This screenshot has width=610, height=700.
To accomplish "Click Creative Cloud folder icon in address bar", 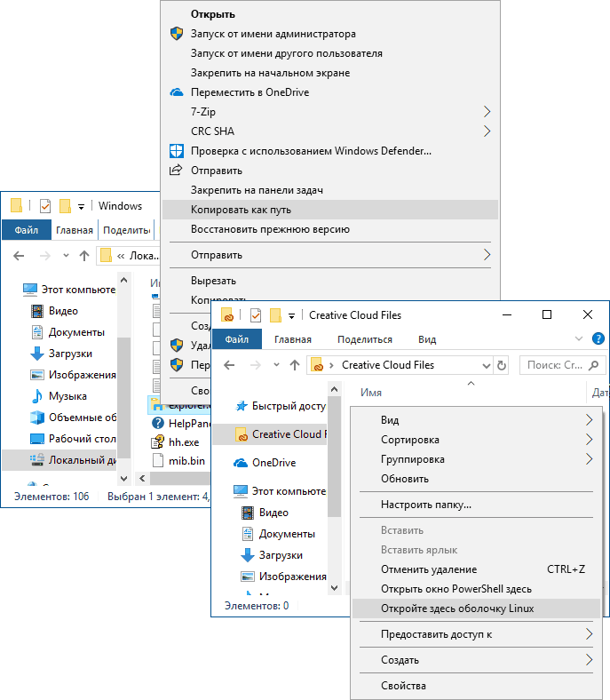I will point(317,365).
